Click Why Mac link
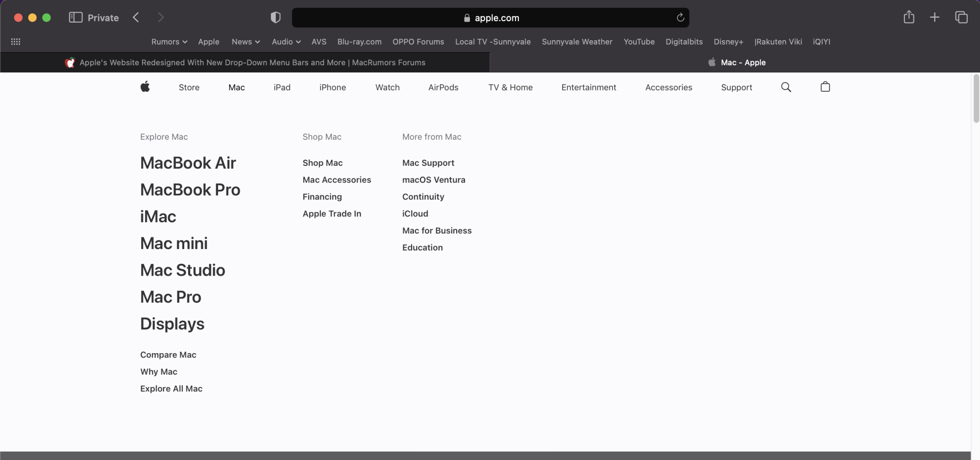The height and width of the screenshot is (460, 980). 159,372
